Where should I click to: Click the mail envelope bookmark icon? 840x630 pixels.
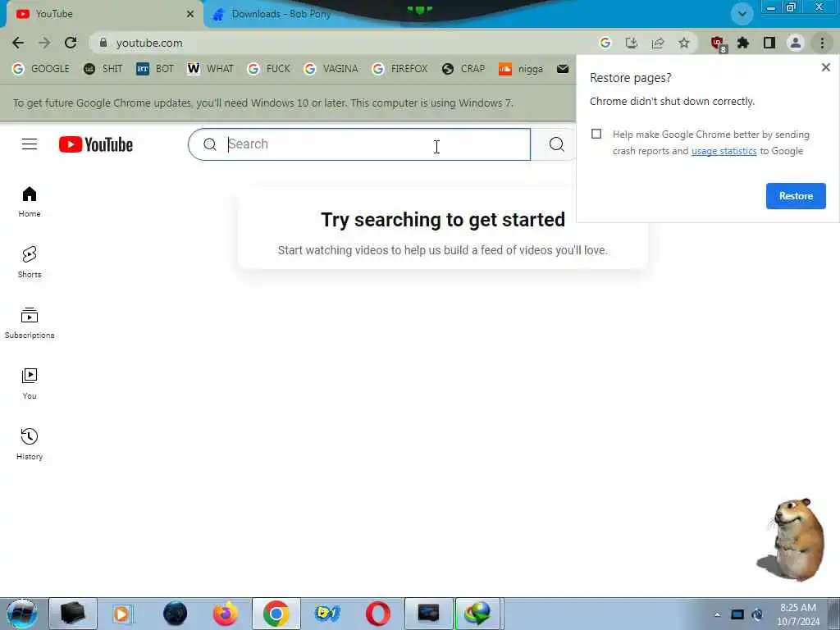tap(563, 69)
